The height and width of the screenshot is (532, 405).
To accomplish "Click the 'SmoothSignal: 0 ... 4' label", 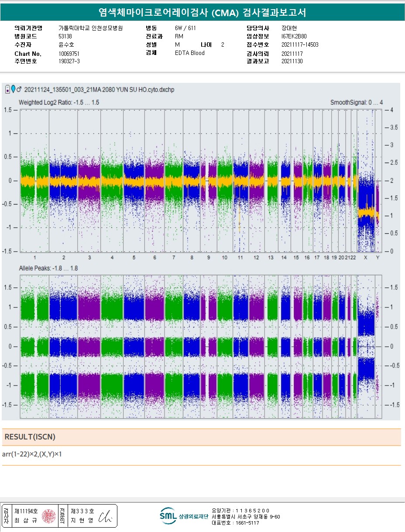I will (357, 102).
